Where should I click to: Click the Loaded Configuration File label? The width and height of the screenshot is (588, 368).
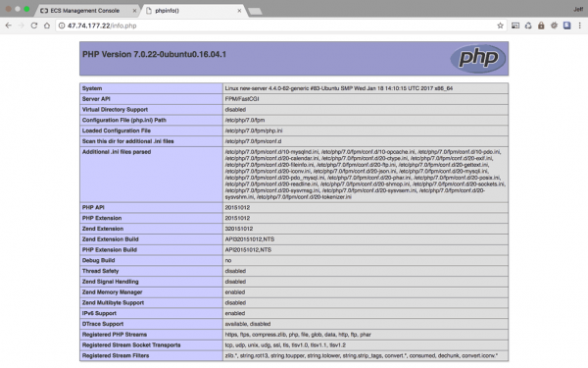117,131
